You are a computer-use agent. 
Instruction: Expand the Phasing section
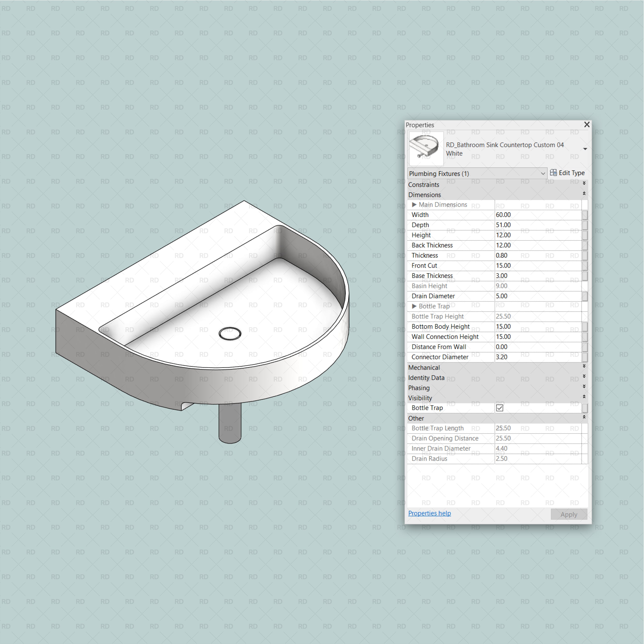click(584, 387)
